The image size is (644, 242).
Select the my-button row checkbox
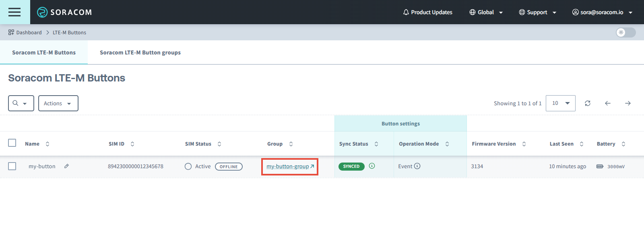(12, 166)
